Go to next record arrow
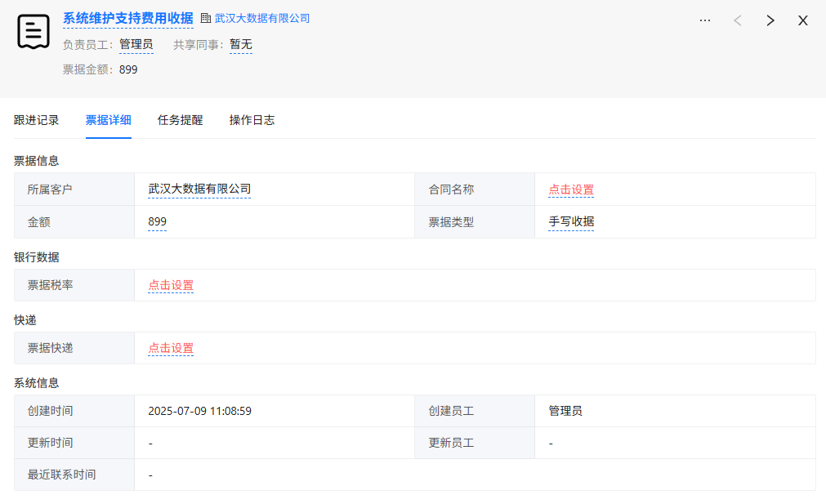826x504 pixels. [x=770, y=20]
